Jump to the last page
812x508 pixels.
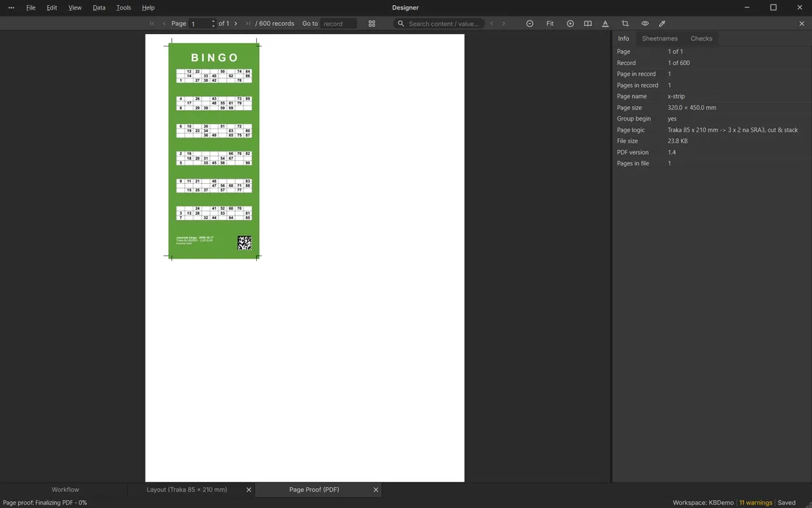point(248,24)
